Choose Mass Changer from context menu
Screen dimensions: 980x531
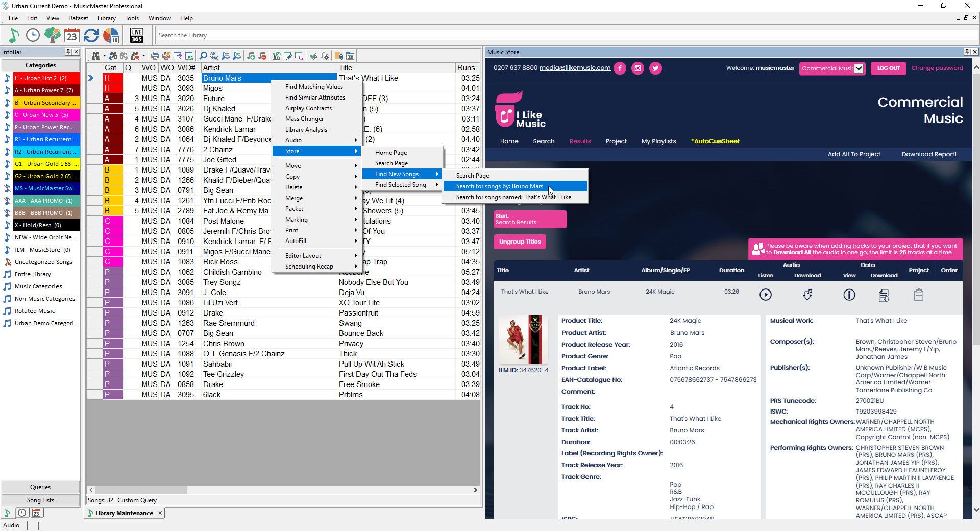tap(304, 119)
